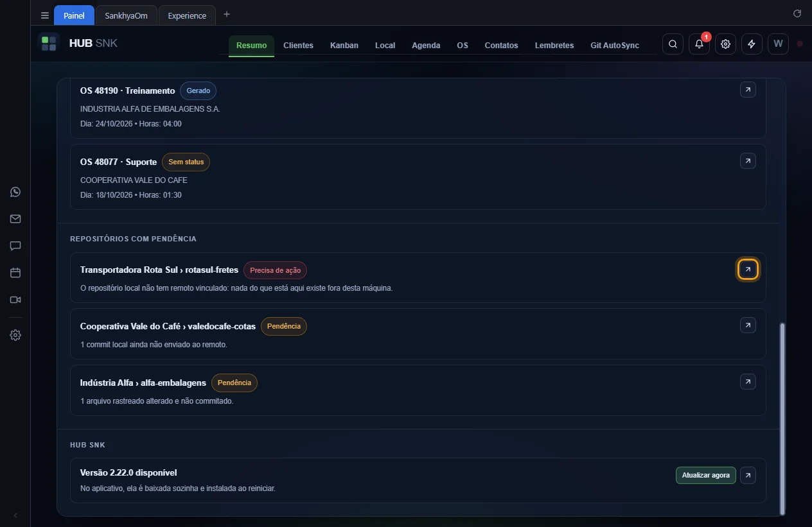Viewport: 812px width, 527px height.
Task: Click the lightning bolt quick actions icon
Action: (752, 44)
